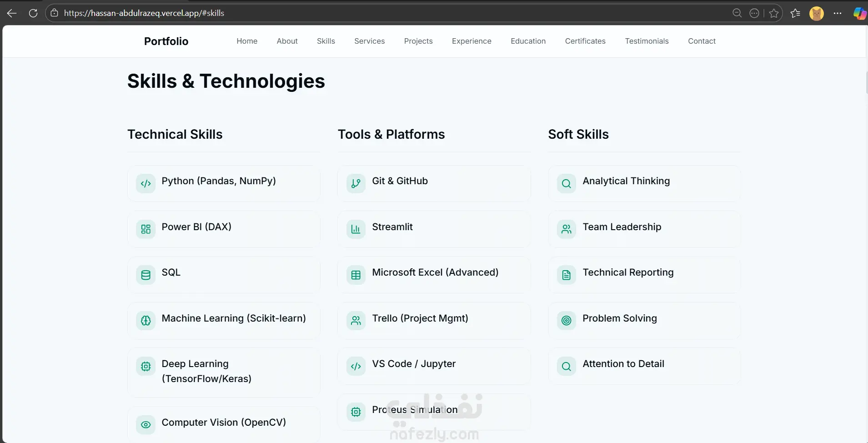Viewport: 868px width, 443px height.
Task: Click Deep Learning (TensorFlow/Keras) text
Action: (206, 371)
